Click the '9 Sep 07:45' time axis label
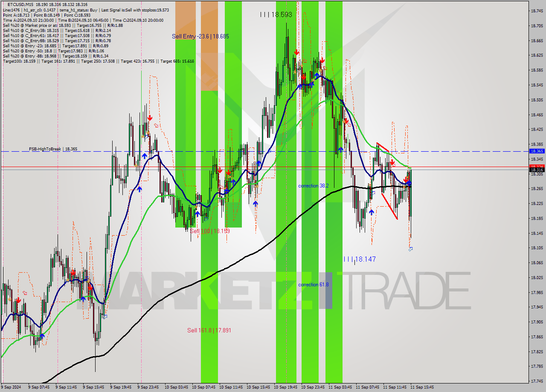Viewport: 546px width, 392px height. (38, 387)
